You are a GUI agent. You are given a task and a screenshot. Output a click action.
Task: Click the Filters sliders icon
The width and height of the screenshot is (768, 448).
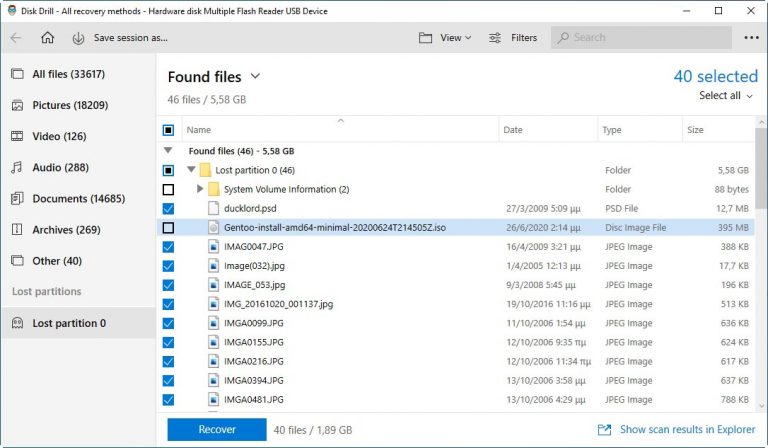(495, 38)
